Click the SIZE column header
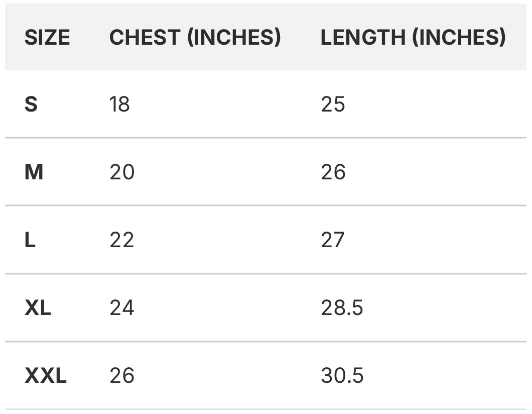 coord(47,38)
